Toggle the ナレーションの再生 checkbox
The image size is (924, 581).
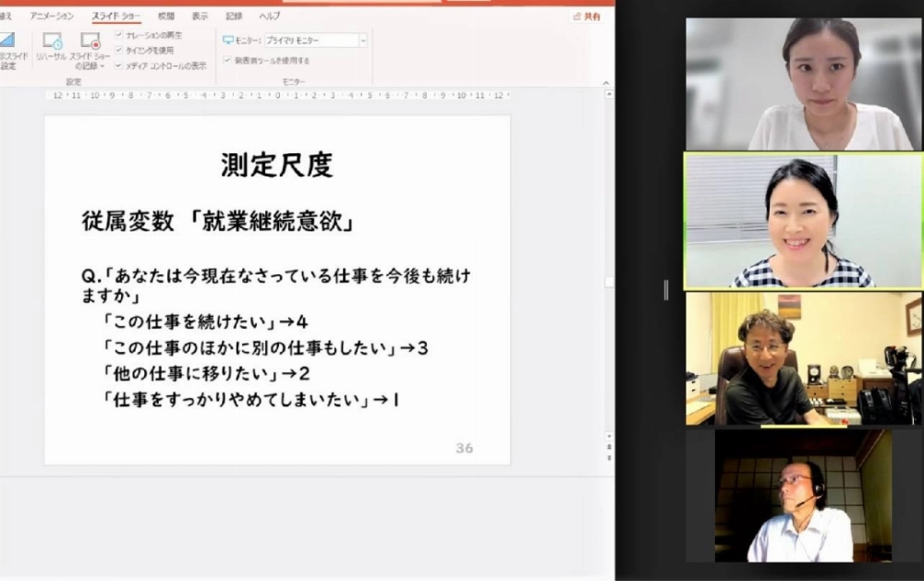pos(119,35)
